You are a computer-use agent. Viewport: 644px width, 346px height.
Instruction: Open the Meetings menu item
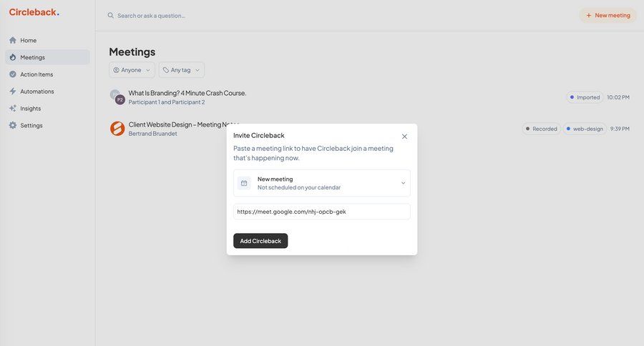coord(47,57)
